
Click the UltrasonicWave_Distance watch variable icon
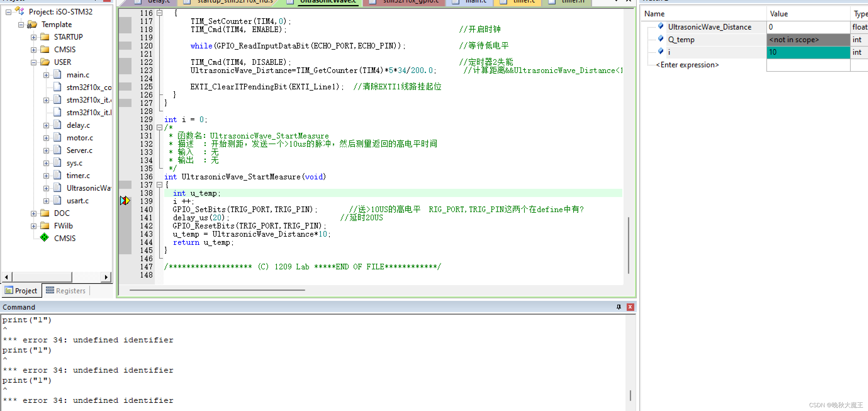(x=660, y=26)
